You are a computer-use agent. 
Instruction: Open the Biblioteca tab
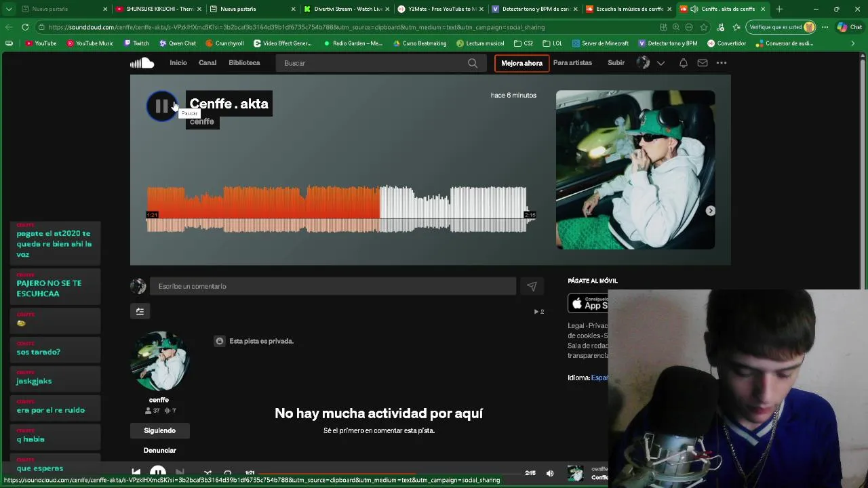click(244, 62)
